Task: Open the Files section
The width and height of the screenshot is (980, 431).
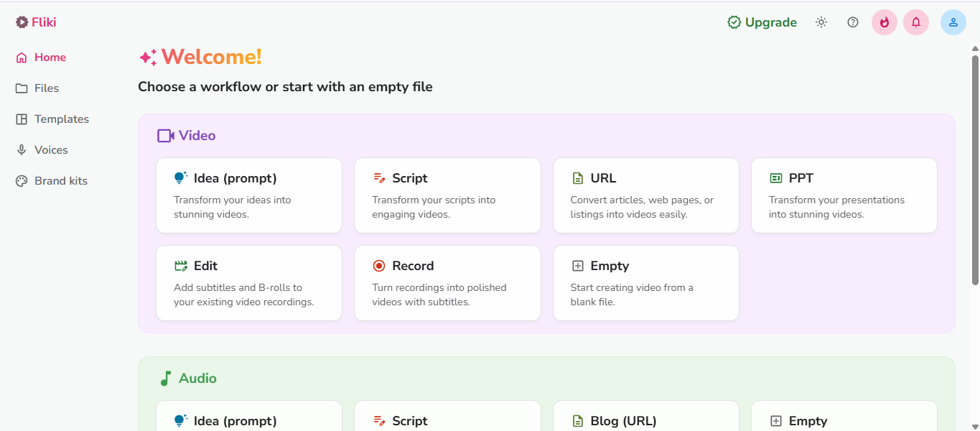Action: (x=45, y=88)
